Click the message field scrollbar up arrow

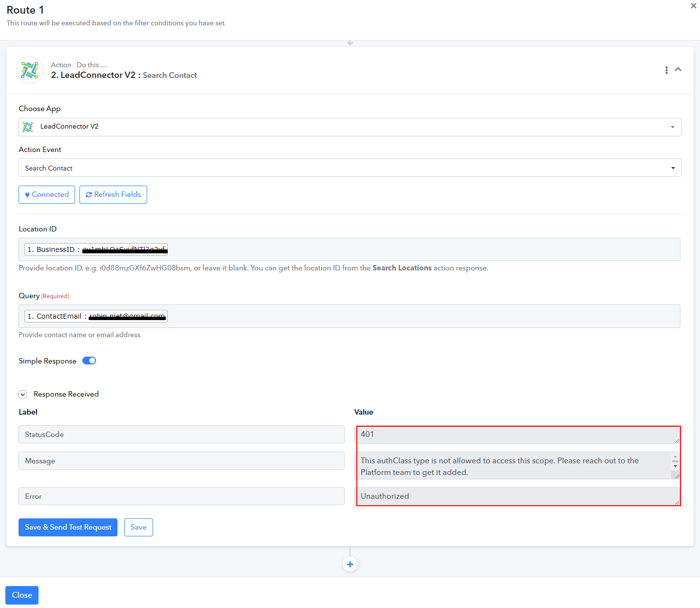pyautogui.click(x=675, y=456)
